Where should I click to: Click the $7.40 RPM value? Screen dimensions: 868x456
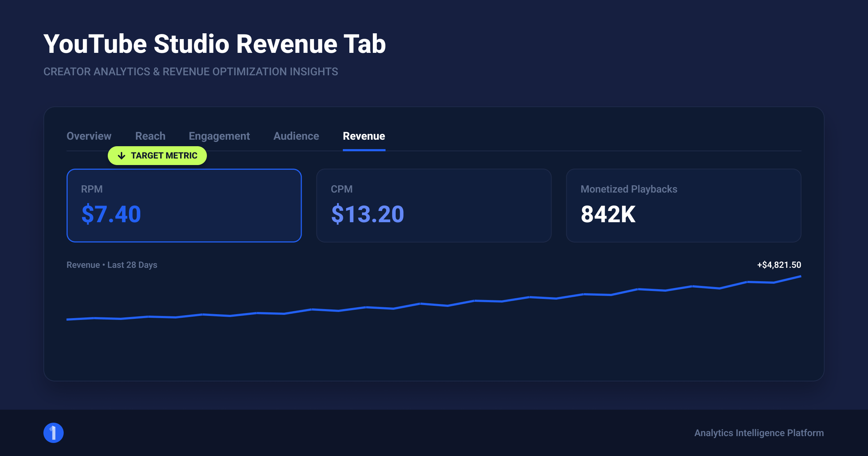[111, 214]
